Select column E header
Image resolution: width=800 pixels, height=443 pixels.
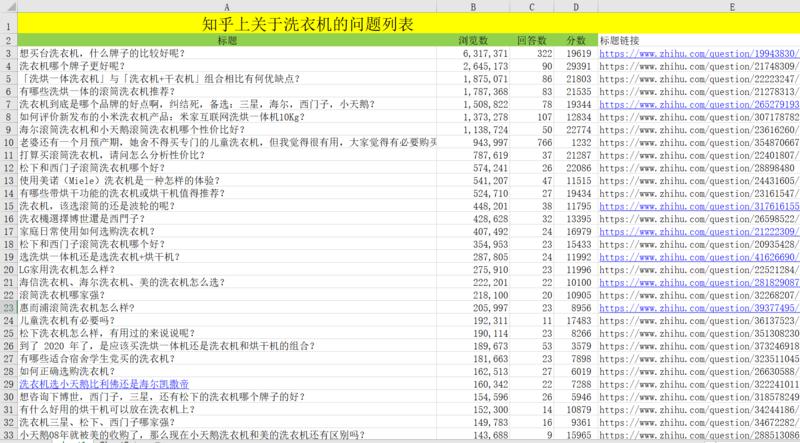(x=732, y=7)
